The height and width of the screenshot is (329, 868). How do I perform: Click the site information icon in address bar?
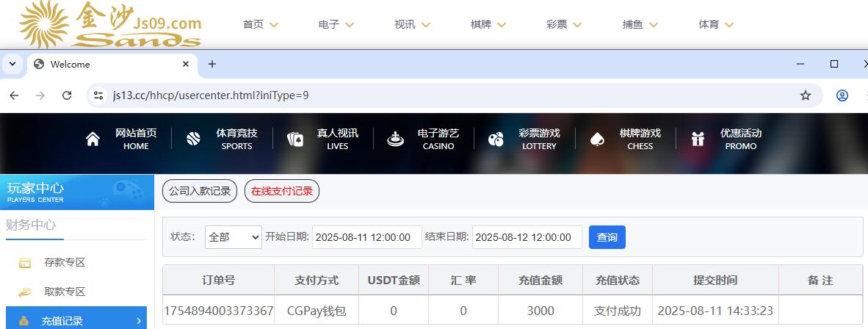point(98,95)
